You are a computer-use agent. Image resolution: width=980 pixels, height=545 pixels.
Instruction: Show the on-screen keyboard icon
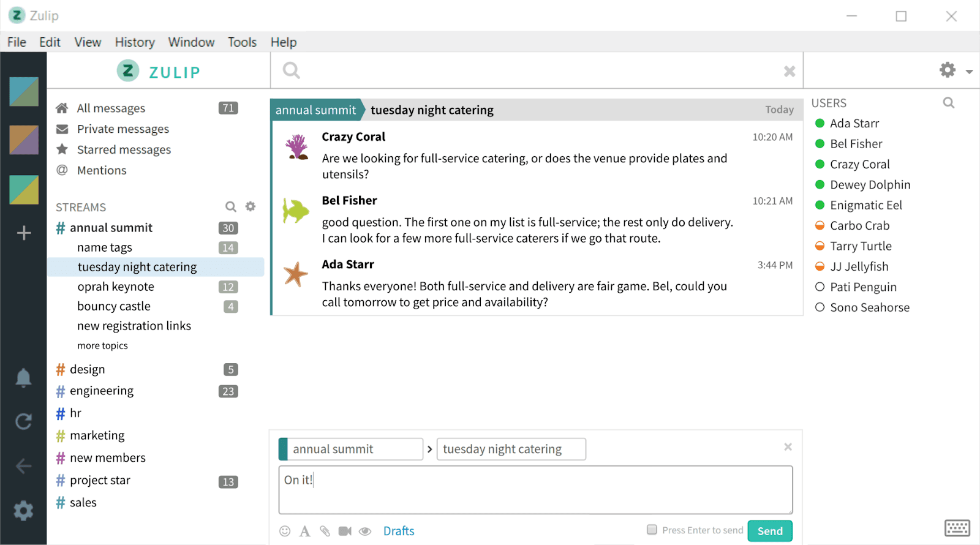(957, 528)
